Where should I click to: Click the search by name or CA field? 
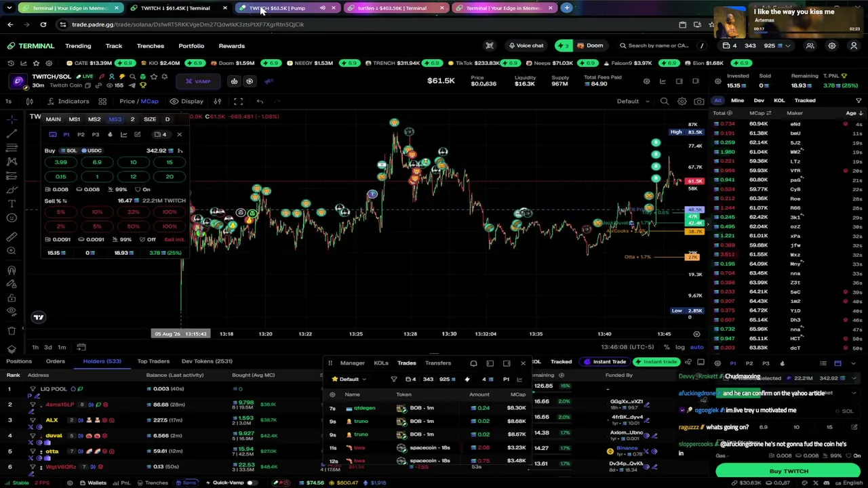tap(658, 45)
